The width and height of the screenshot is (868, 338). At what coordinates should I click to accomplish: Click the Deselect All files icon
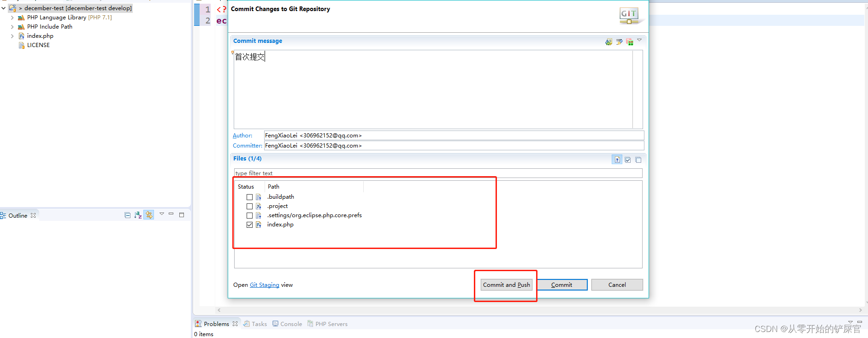638,160
